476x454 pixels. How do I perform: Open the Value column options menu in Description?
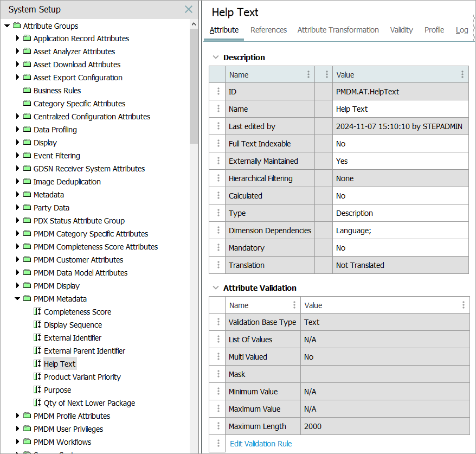pyautogui.click(x=462, y=75)
